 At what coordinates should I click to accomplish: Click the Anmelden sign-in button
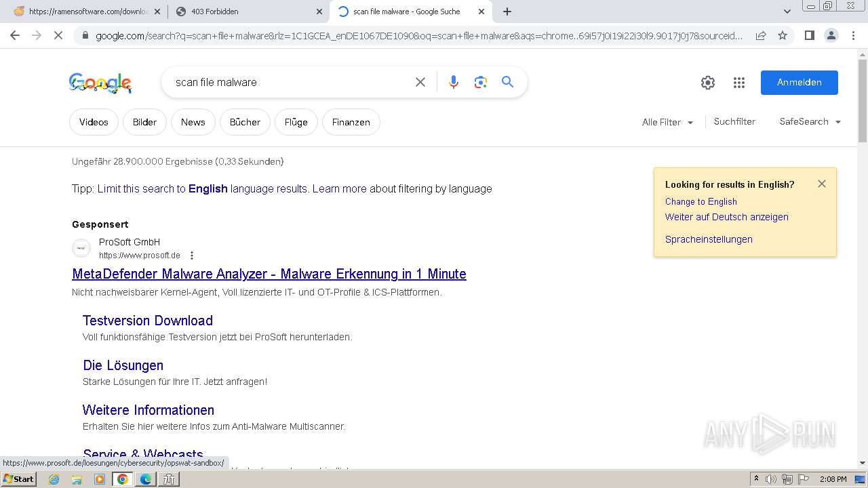(799, 83)
